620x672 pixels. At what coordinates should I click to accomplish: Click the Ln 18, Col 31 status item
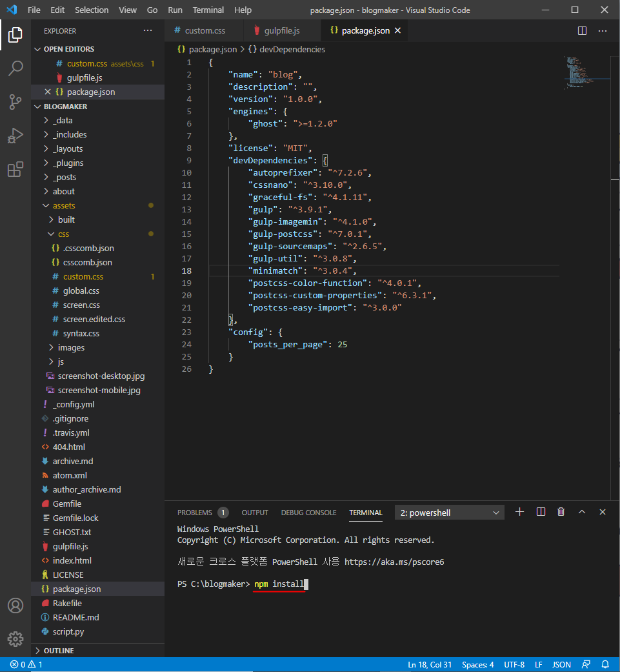[430, 664]
